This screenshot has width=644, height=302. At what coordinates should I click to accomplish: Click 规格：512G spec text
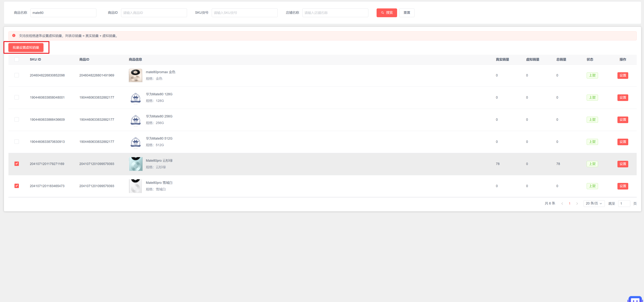155,145
